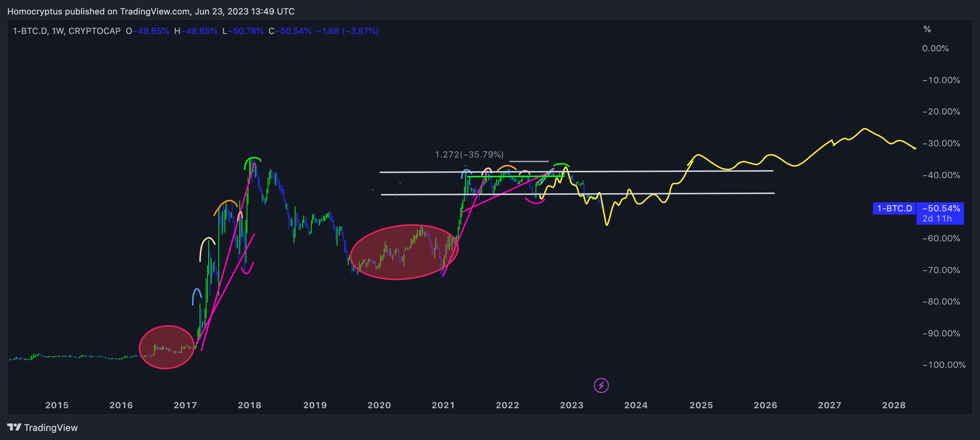Click the 1.272(-35.79%) Fibonacci label
The height and width of the screenshot is (440, 980).
[469, 155]
